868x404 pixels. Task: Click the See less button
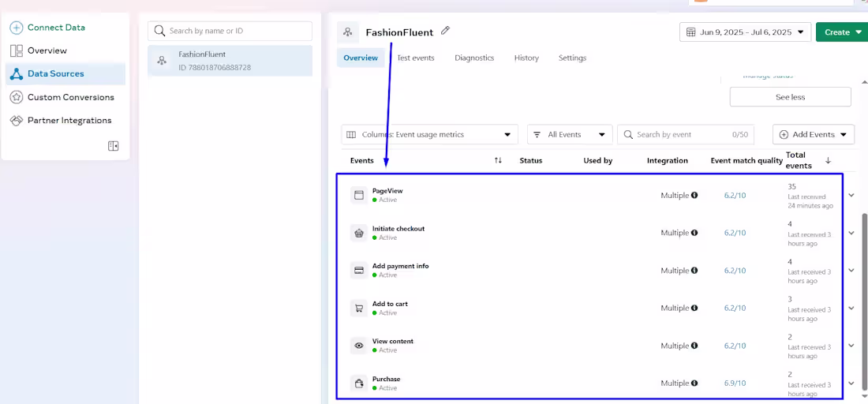[790, 97]
